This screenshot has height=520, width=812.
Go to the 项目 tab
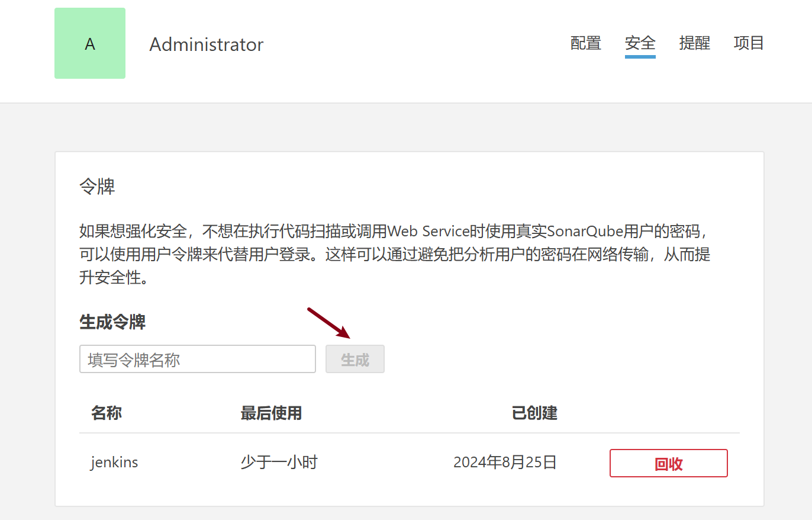pos(749,43)
